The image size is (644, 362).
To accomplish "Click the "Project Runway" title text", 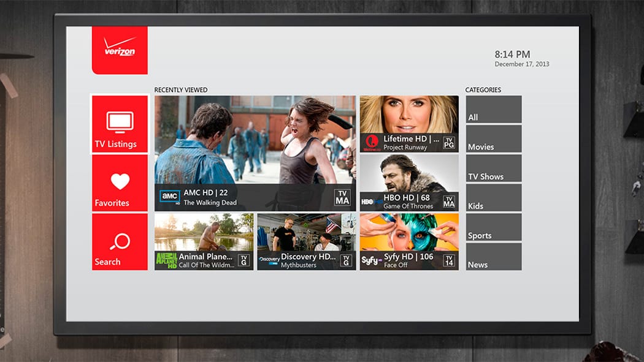I will (405, 148).
